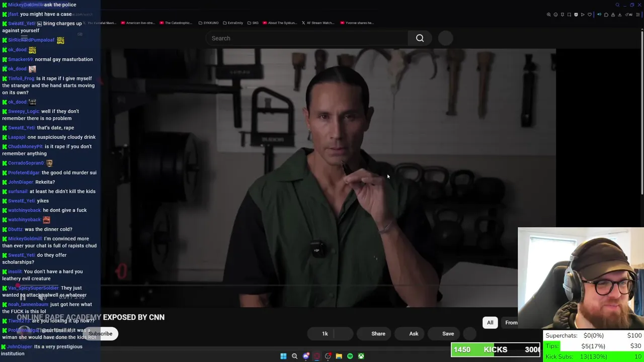644x362 pixels.
Task: Click the video title 'EXPOSED BY CNN'
Action: (x=133, y=317)
